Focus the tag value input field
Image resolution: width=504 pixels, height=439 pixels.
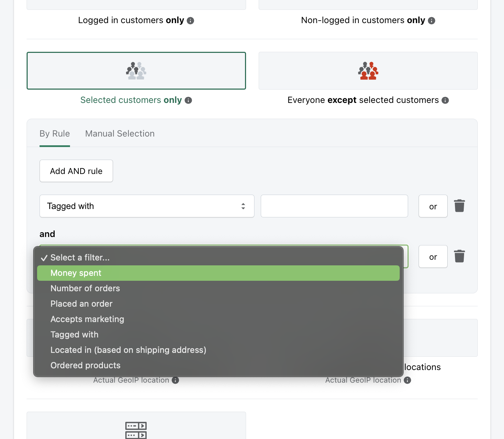(334, 206)
